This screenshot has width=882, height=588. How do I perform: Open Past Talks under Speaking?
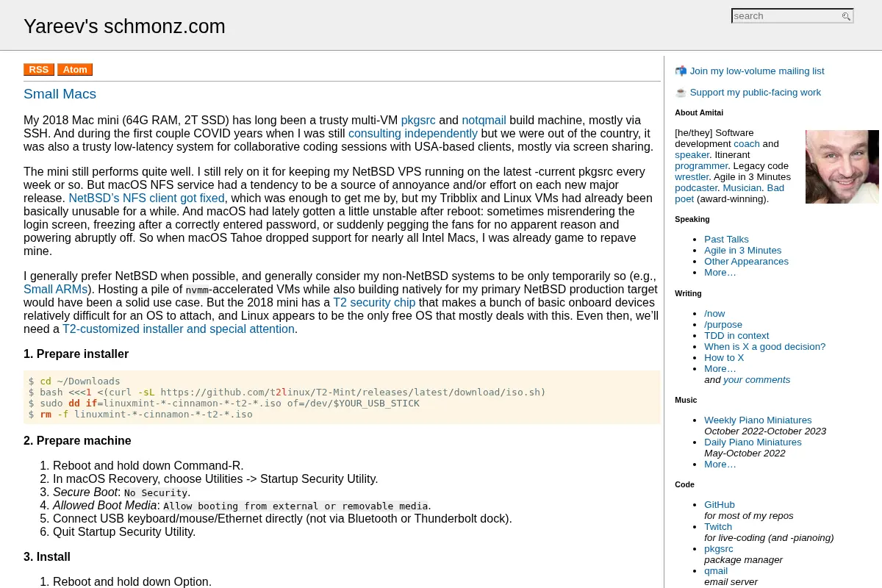point(726,240)
